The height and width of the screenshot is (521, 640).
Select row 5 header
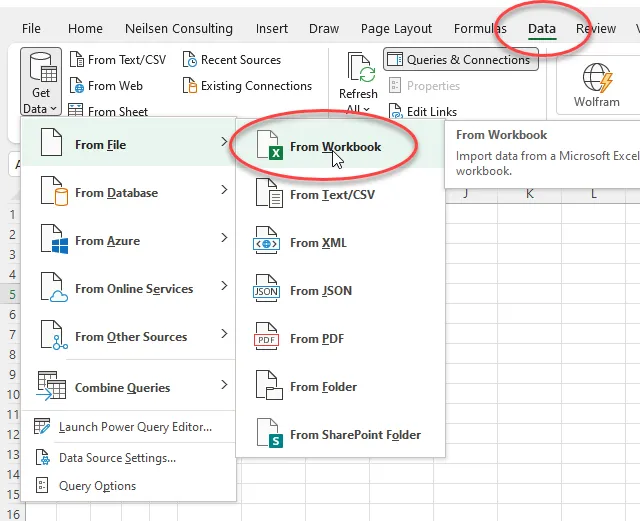tap(12, 294)
